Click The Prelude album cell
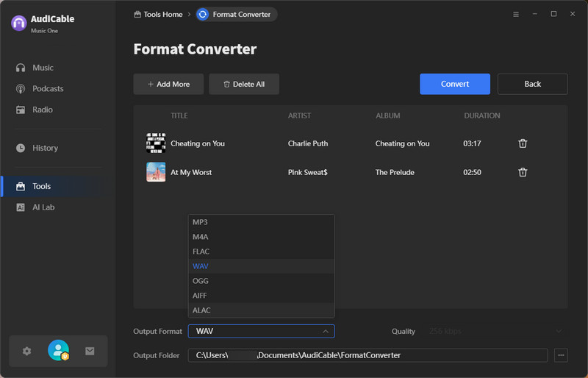588x378 pixels. (395, 172)
